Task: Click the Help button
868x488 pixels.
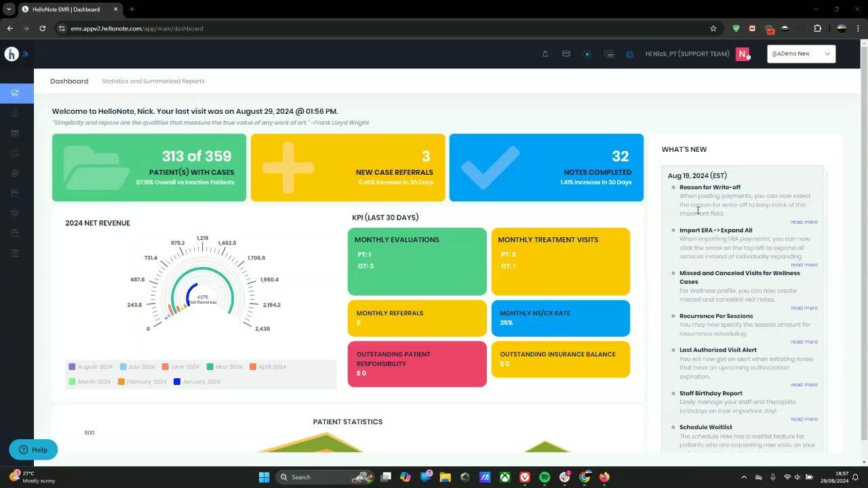Action: tap(33, 449)
